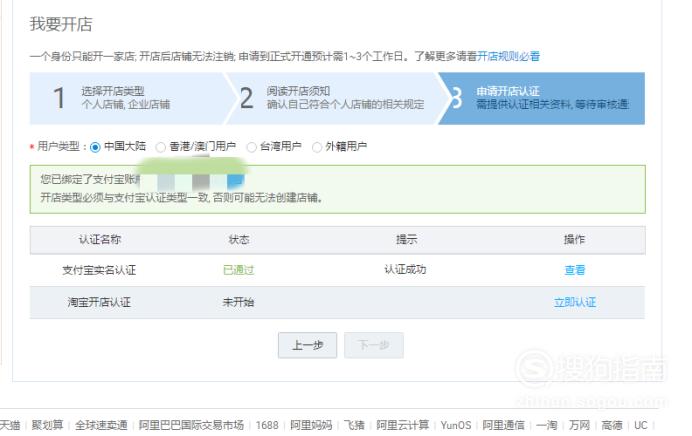Click the 未开始 status text
692x436 pixels.
click(x=238, y=302)
